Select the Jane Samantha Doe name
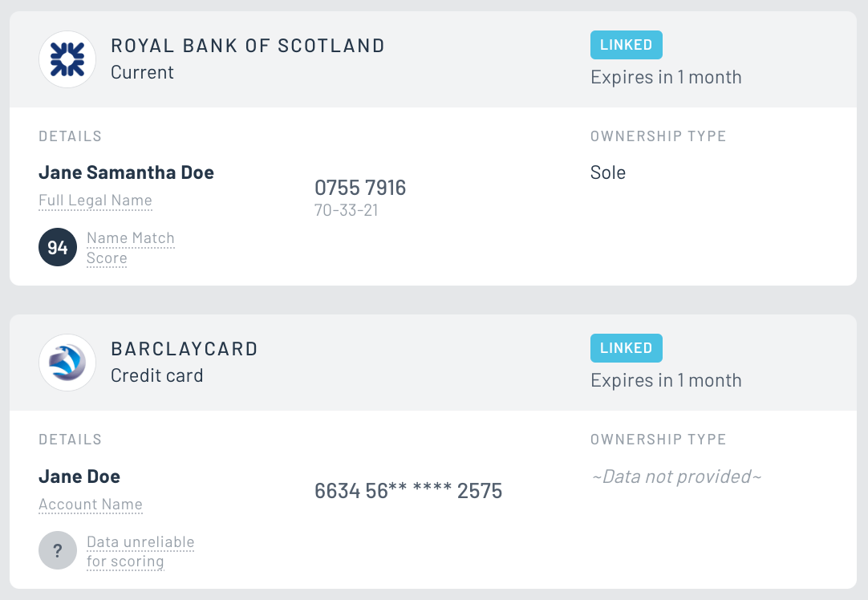The image size is (868, 600). pyautogui.click(x=126, y=172)
